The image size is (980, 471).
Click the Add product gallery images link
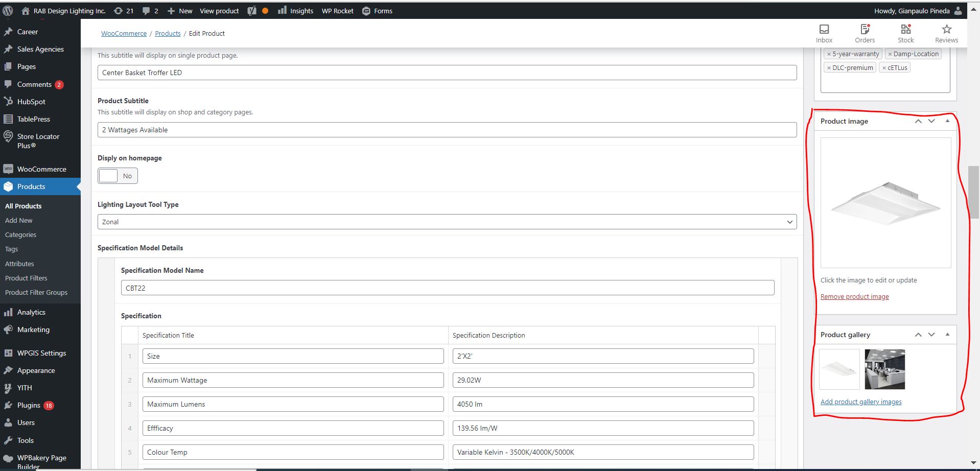pyautogui.click(x=861, y=402)
